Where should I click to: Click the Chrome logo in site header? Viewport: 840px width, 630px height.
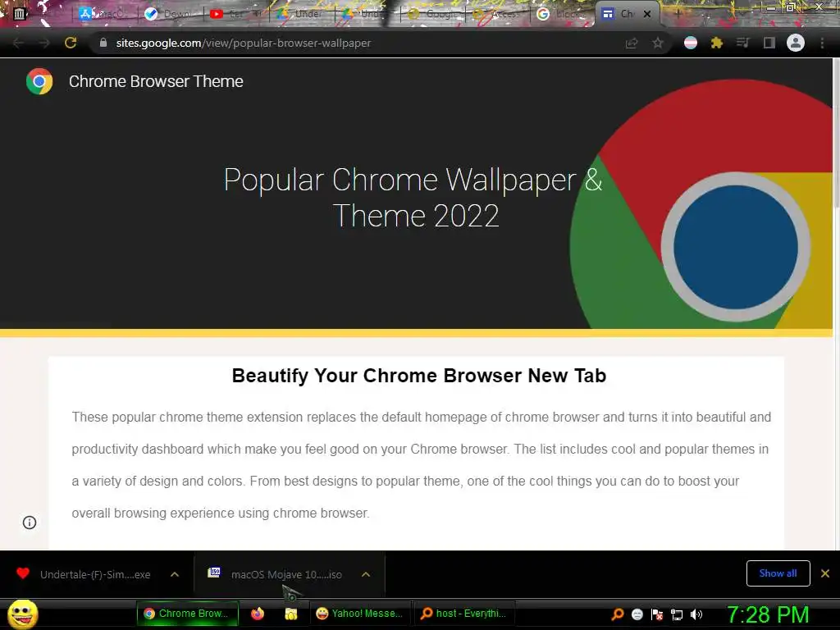pyautogui.click(x=39, y=81)
